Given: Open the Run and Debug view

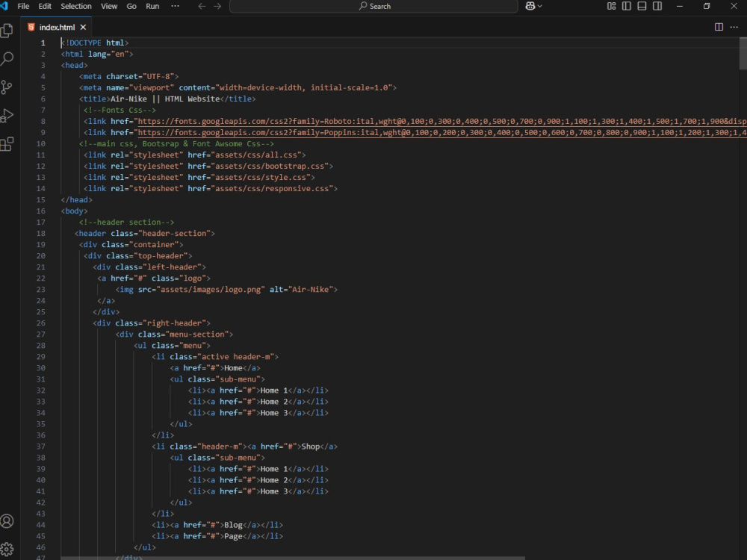Looking at the screenshot, I should click(x=7, y=115).
